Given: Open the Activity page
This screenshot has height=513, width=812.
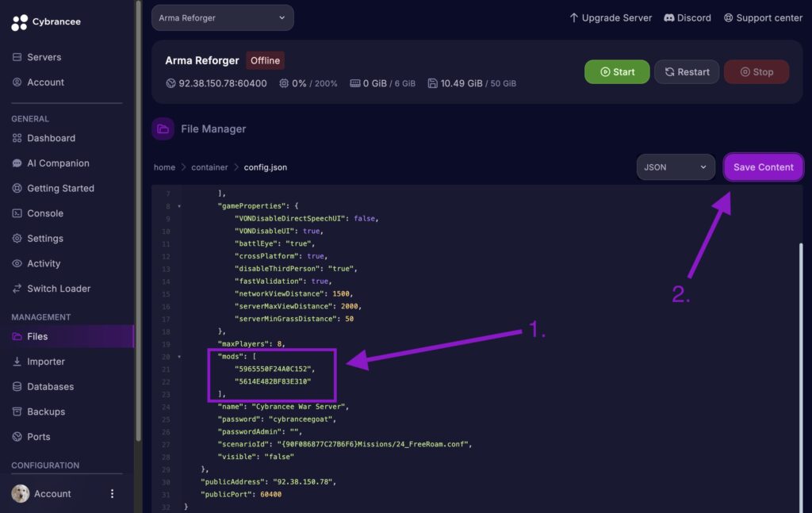Looking at the screenshot, I should (44, 263).
